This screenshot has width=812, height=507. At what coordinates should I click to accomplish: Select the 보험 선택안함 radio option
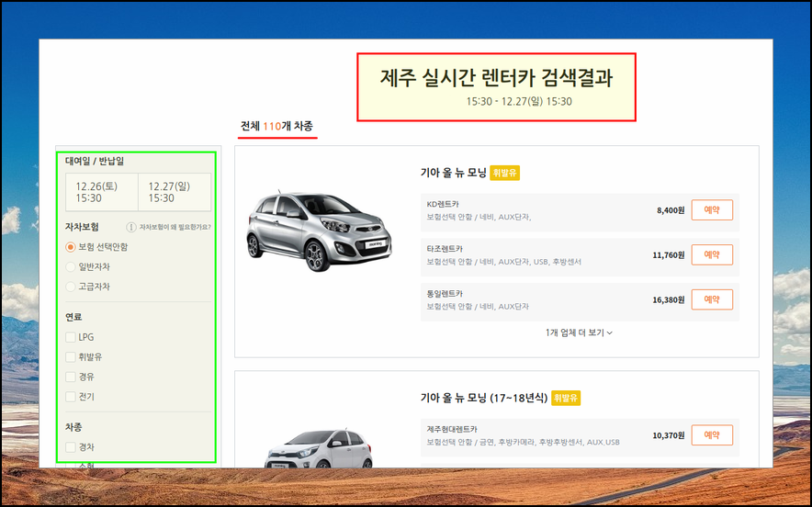[x=71, y=247]
